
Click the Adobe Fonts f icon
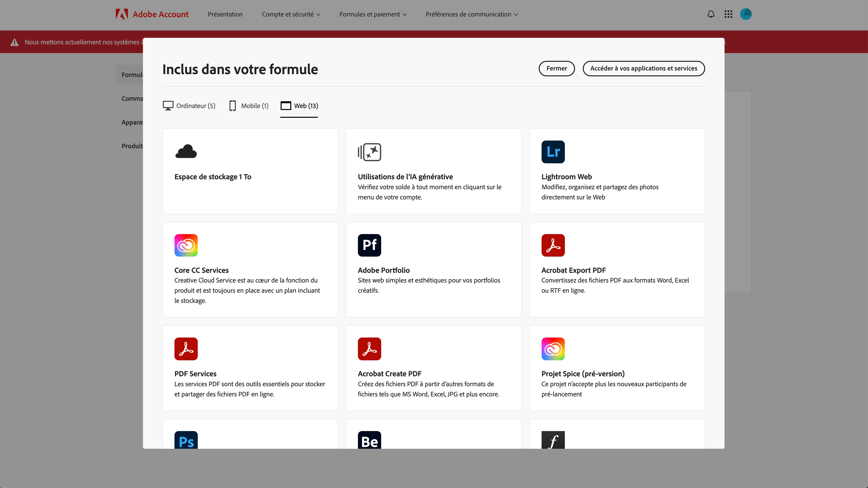(x=553, y=440)
